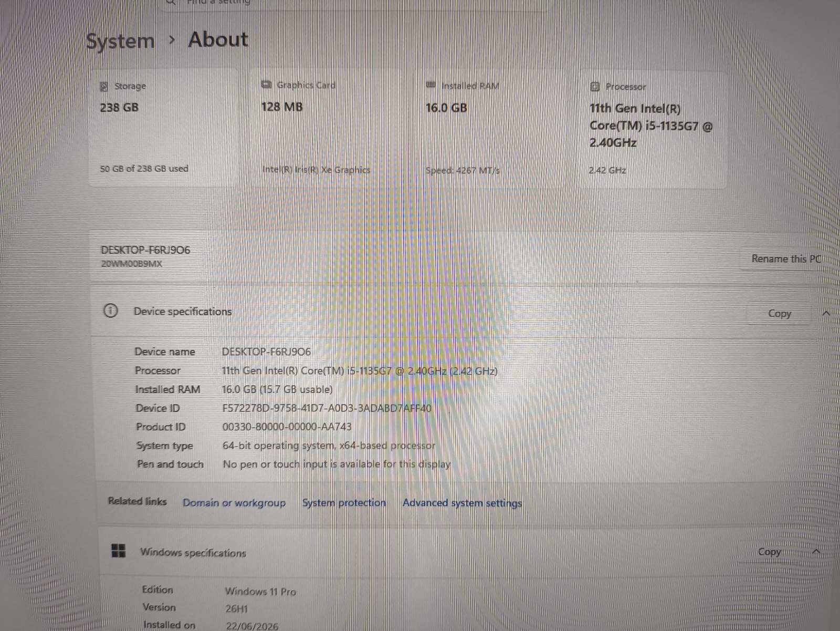Click the Installed on 22/06/2026 date value
840x631 pixels.
click(x=252, y=626)
